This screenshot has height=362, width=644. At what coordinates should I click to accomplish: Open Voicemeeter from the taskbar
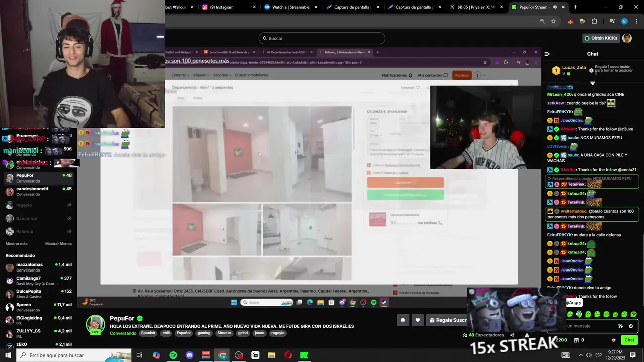click(206, 355)
